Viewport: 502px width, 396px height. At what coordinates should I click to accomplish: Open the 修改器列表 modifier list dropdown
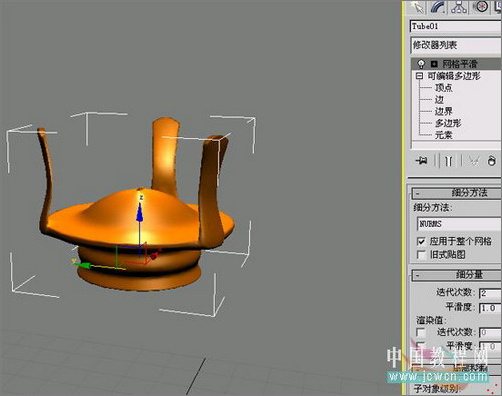point(456,45)
